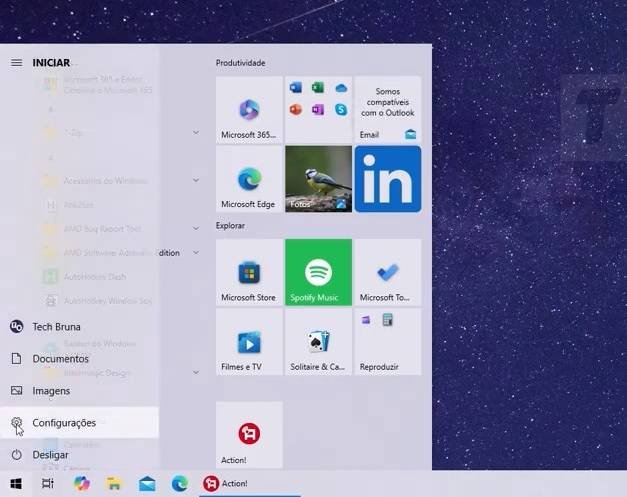627x497 pixels.
Task: Launch the Filmes e TV tile
Action: point(249,341)
